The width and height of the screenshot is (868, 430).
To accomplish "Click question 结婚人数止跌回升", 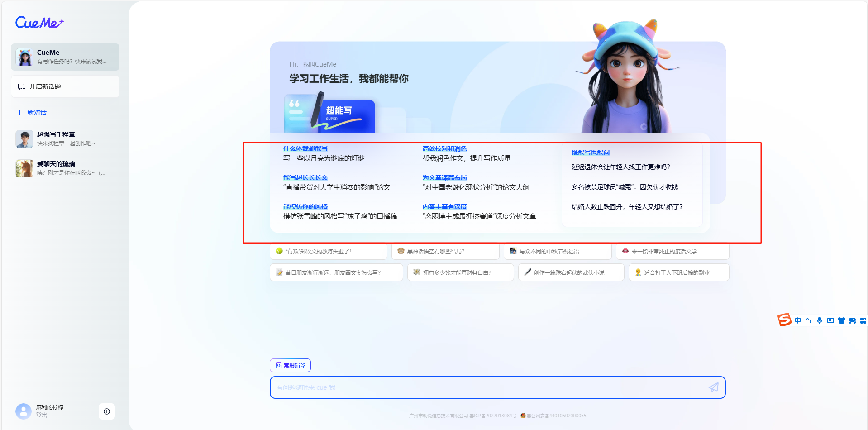I will pyautogui.click(x=627, y=207).
